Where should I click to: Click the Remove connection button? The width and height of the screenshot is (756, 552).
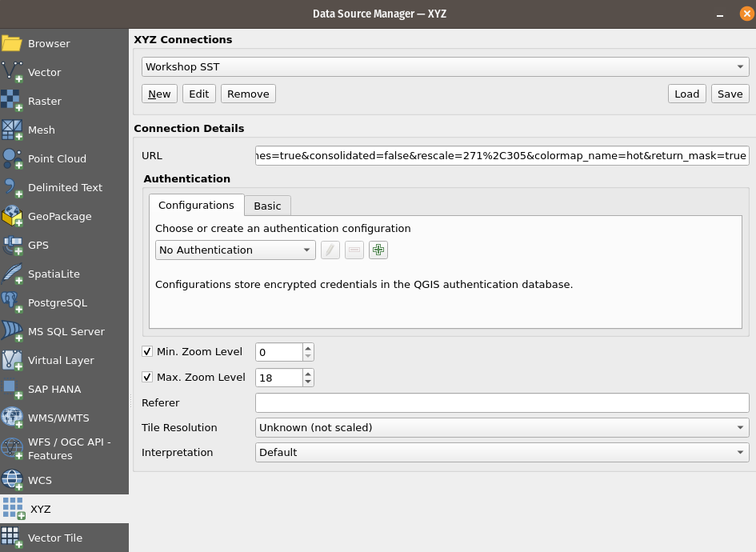[248, 94]
